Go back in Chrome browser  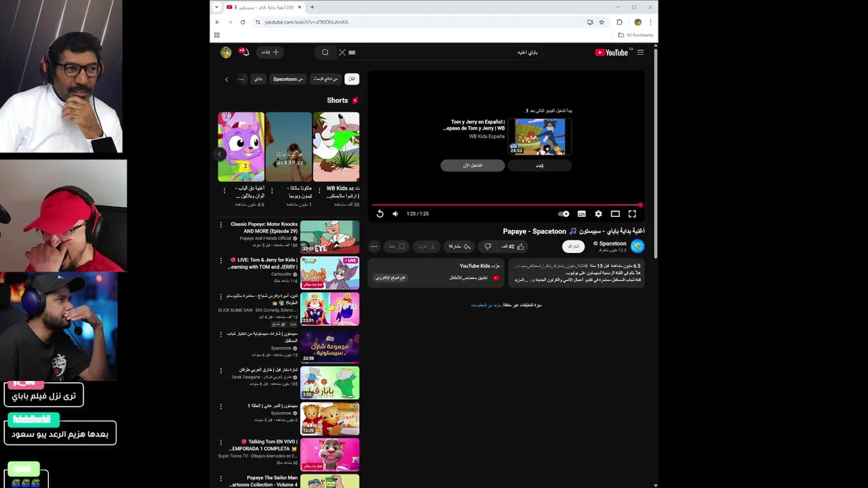pos(217,22)
